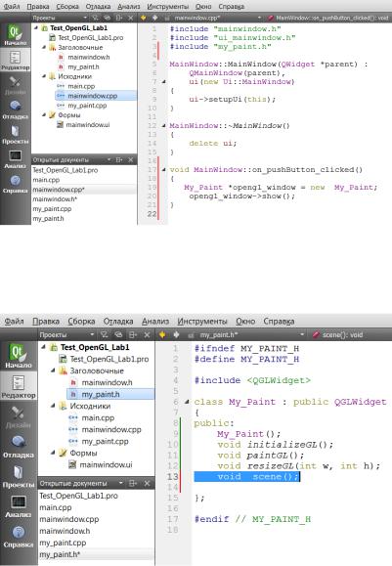Open the Окно menu in the mainwindow.cpp window
Screen dimensions: 392x566
tap(203, 7)
